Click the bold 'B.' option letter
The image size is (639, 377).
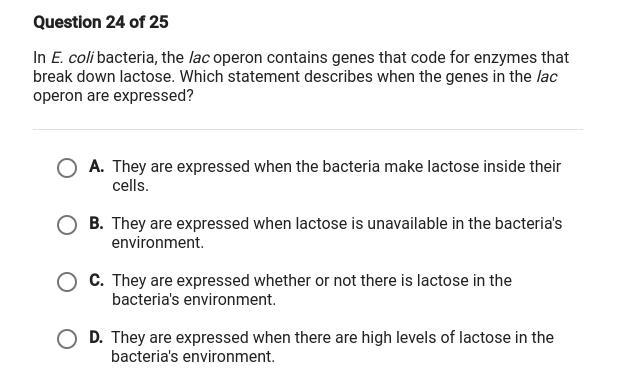tap(96, 223)
